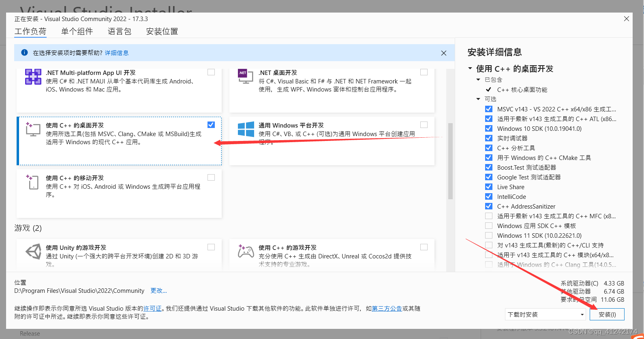Dismiss the help banner with its X
Image resolution: width=644 pixels, height=339 pixels.
click(x=444, y=53)
